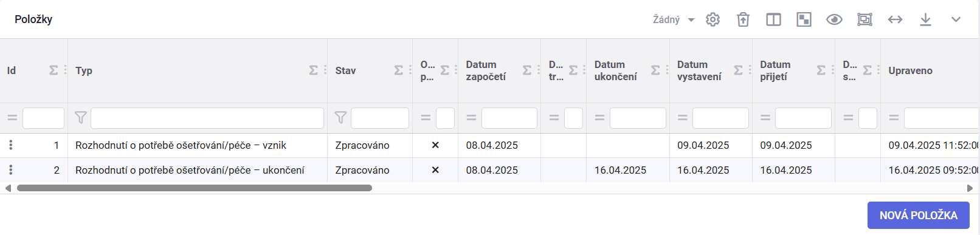Click the horizontal scrollbar right arrow

pos(970,188)
